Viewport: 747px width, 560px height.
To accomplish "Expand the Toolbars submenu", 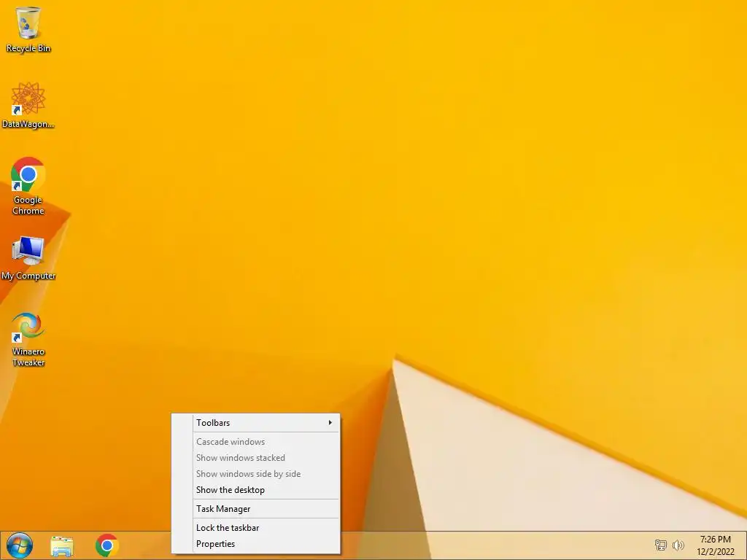I will (x=256, y=423).
